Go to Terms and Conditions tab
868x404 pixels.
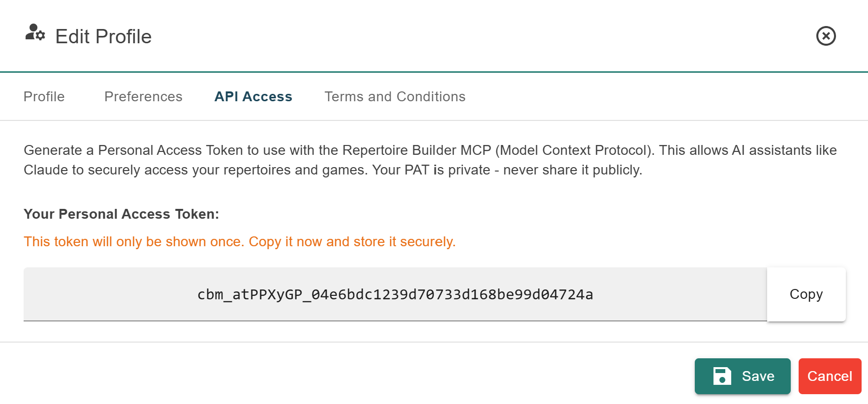[x=395, y=96]
